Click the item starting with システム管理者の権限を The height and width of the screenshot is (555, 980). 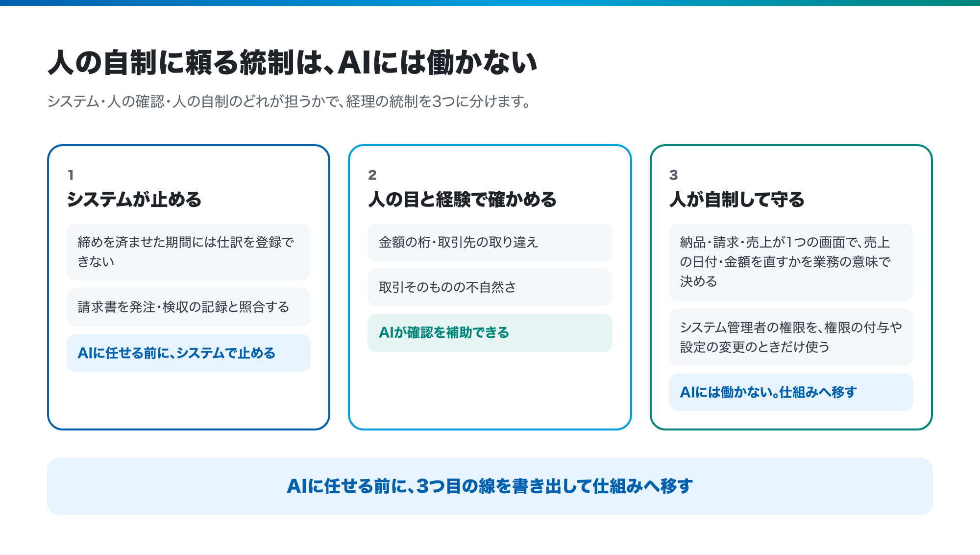point(791,337)
